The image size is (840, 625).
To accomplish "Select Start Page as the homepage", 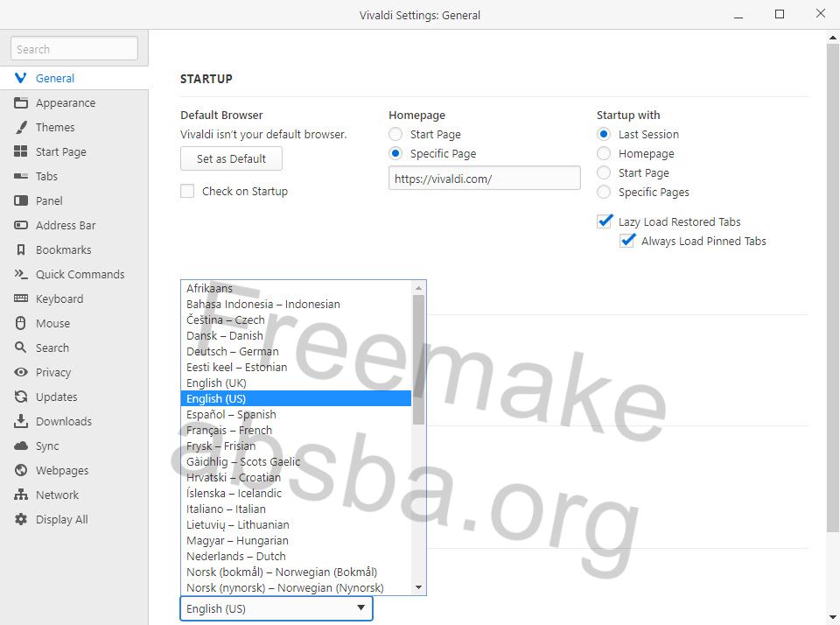I will pos(395,134).
